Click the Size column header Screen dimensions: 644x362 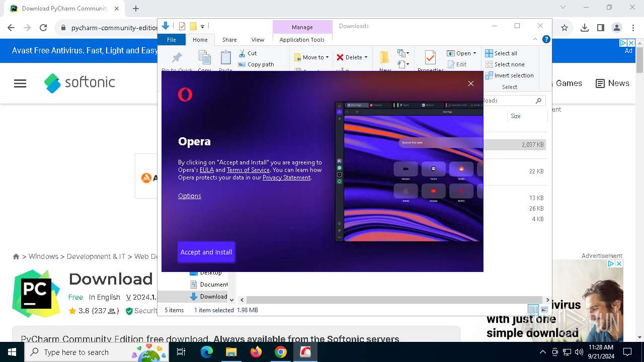tap(516, 116)
